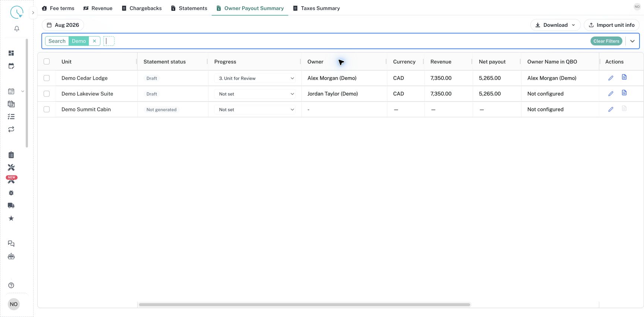
Task: Open the chat bubbles icon in sidebar
Action: tap(11, 244)
